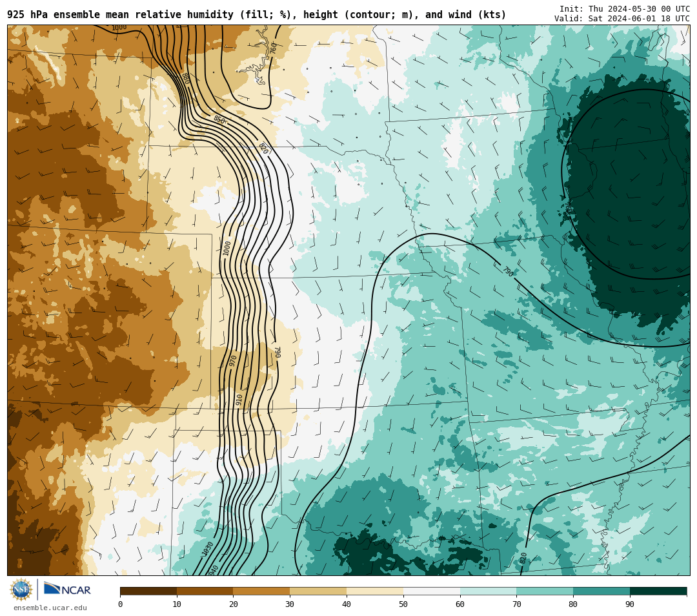Viewport: 697px width, 616px height.
Task: Select the 40-50 pale cream colorbar segment
Action: (x=375, y=591)
